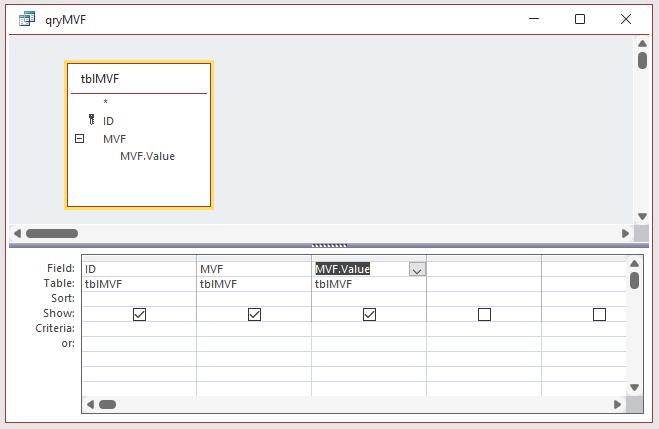The height and width of the screenshot is (429, 659).
Task: Click the MVF Field cell in grid
Action: coord(254,269)
